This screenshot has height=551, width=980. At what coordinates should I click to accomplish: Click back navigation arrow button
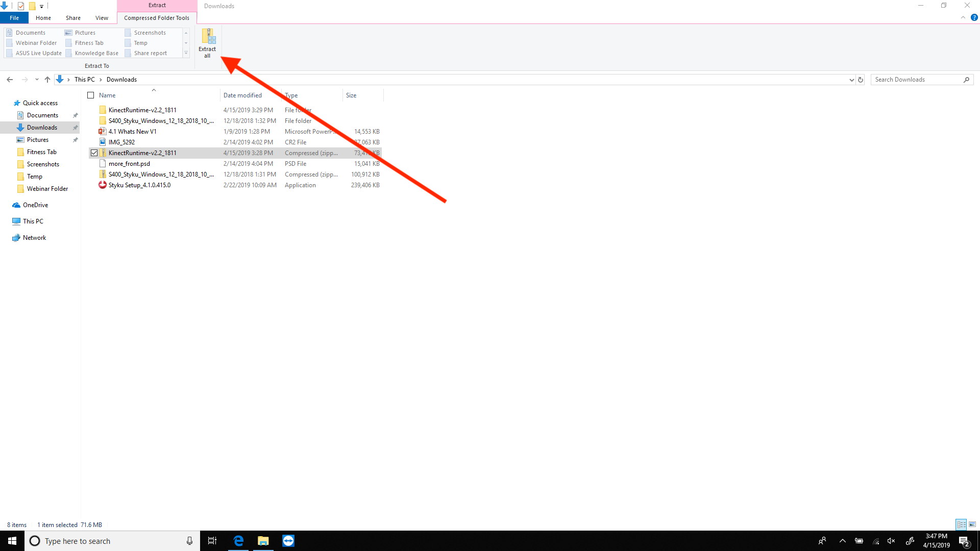(9, 80)
